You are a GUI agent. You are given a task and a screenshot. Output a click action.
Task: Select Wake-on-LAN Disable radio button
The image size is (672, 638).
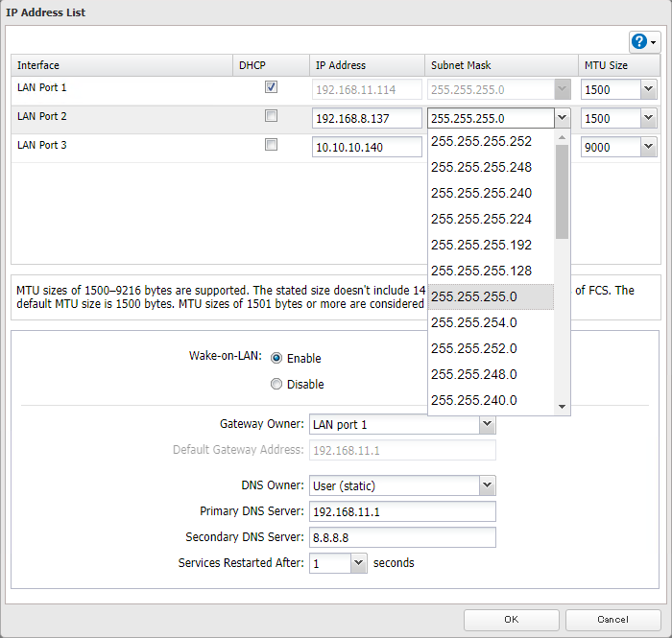276,384
